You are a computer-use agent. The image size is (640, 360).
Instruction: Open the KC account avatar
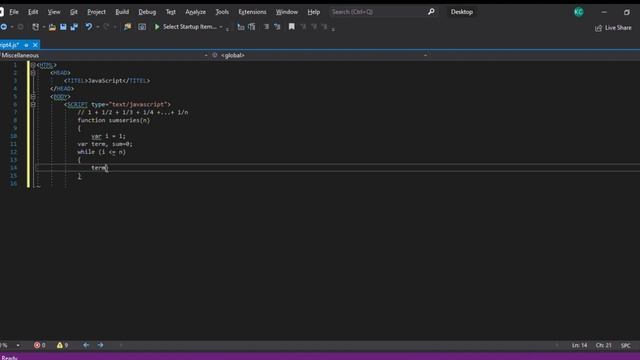pyautogui.click(x=578, y=12)
